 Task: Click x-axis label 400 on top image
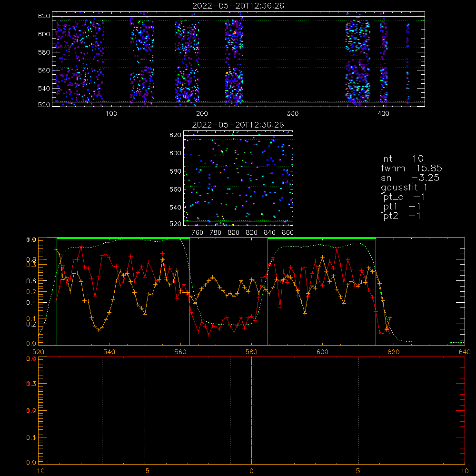click(x=383, y=114)
